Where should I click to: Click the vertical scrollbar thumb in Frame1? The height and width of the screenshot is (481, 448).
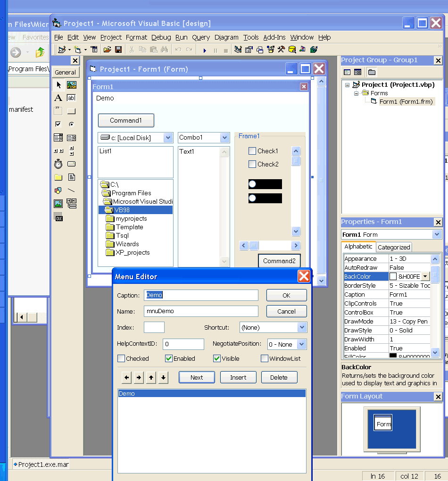[296, 161]
